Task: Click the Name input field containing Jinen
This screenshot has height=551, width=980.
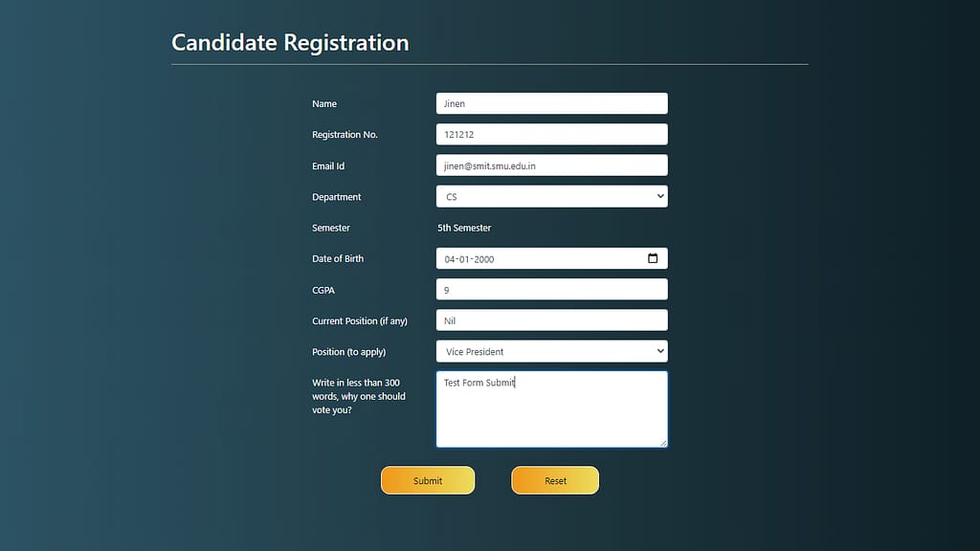Action: click(551, 103)
